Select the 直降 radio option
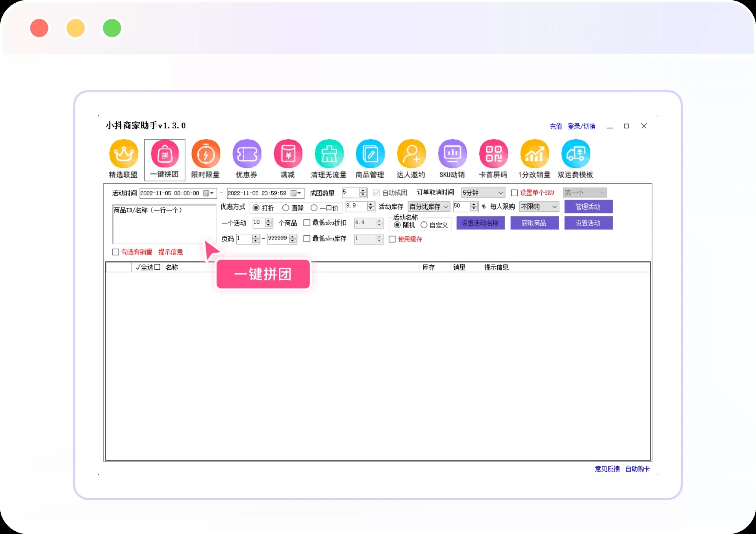 286,208
